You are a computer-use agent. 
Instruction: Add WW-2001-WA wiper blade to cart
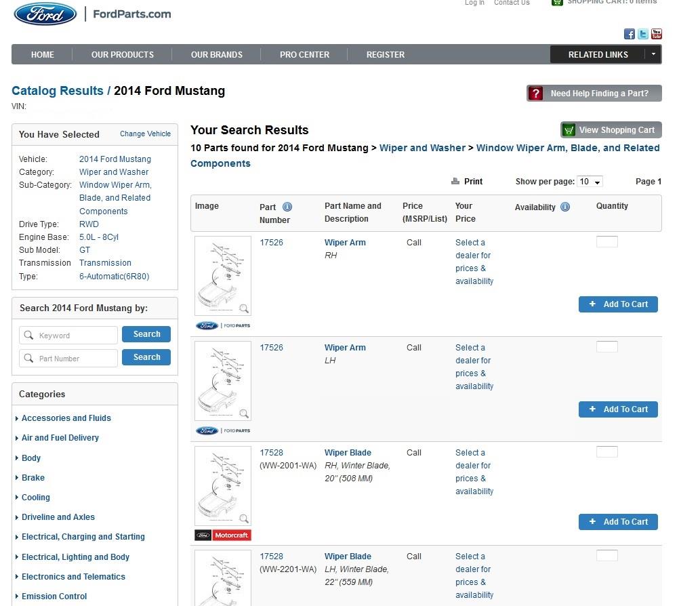pyautogui.click(x=618, y=521)
